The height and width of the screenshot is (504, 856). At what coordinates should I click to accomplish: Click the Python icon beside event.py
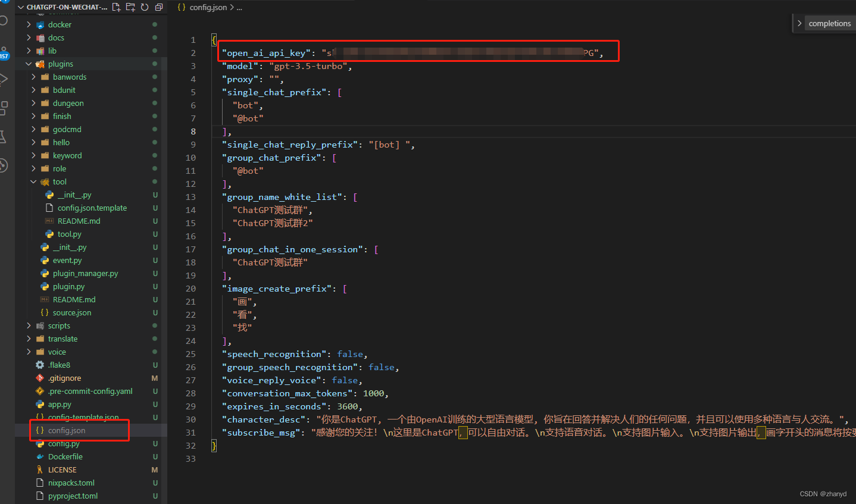coord(45,260)
